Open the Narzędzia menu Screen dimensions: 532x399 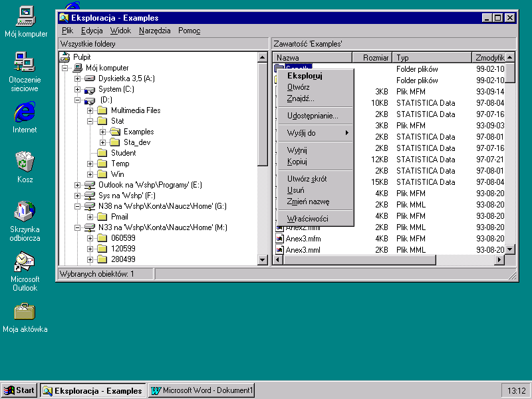(x=154, y=31)
